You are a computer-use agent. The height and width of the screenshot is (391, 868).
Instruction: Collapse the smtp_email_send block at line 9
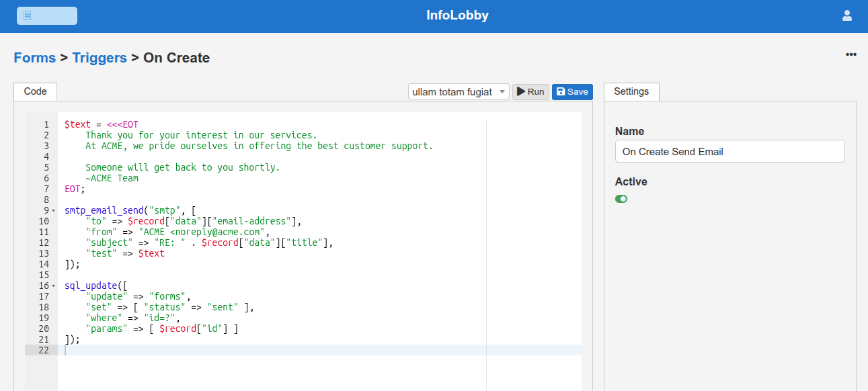[x=53, y=211]
